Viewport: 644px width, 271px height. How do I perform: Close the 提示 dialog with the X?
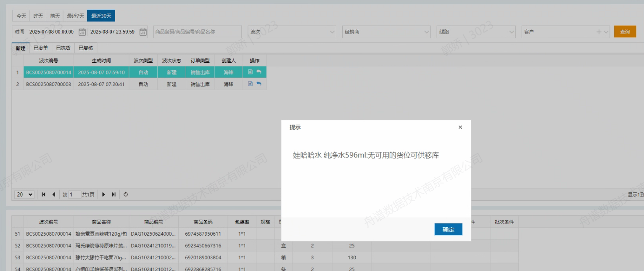coord(460,127)
